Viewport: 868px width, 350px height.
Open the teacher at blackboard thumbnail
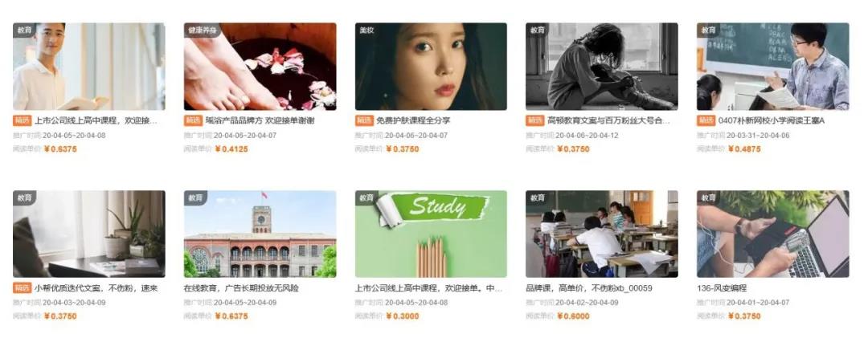pos(773,67)
